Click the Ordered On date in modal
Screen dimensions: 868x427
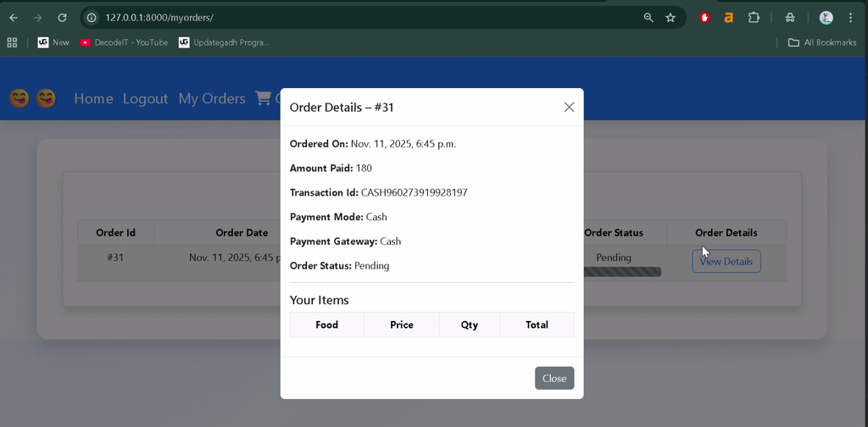tap(403, 144)
